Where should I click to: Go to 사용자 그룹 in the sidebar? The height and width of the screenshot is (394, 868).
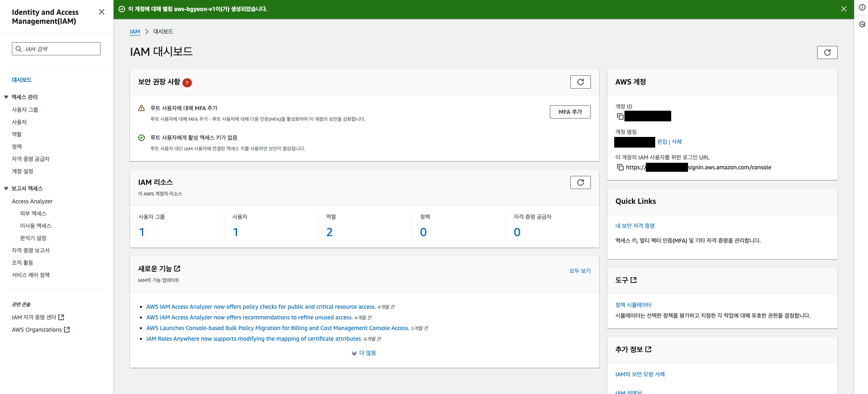25,110
